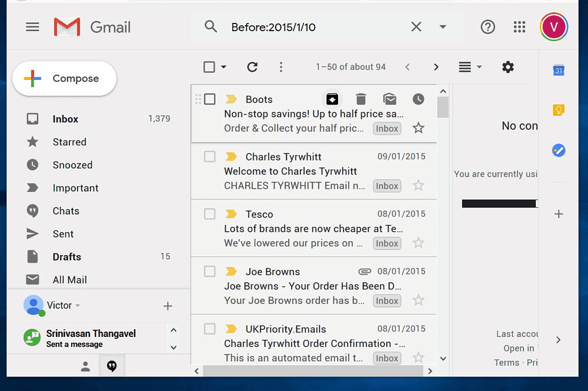
Task: Check the checkbox on the Tesco email
Action: 209,214
